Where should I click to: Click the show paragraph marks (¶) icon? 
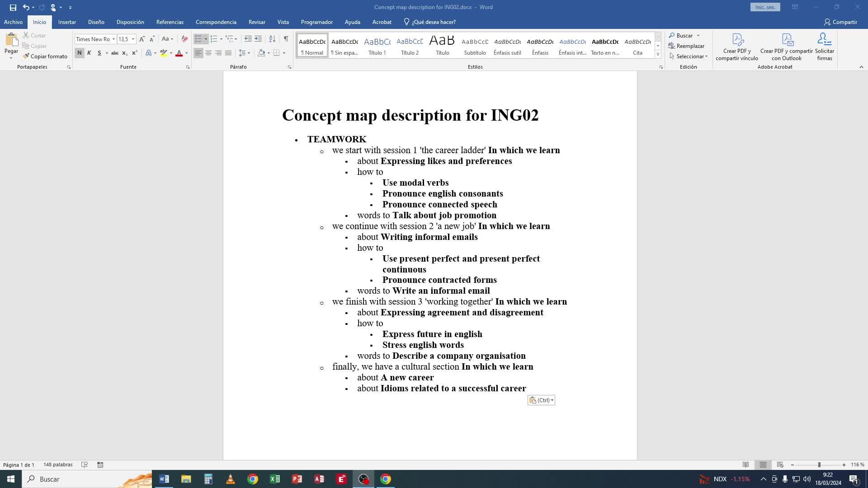coord(286,39)
